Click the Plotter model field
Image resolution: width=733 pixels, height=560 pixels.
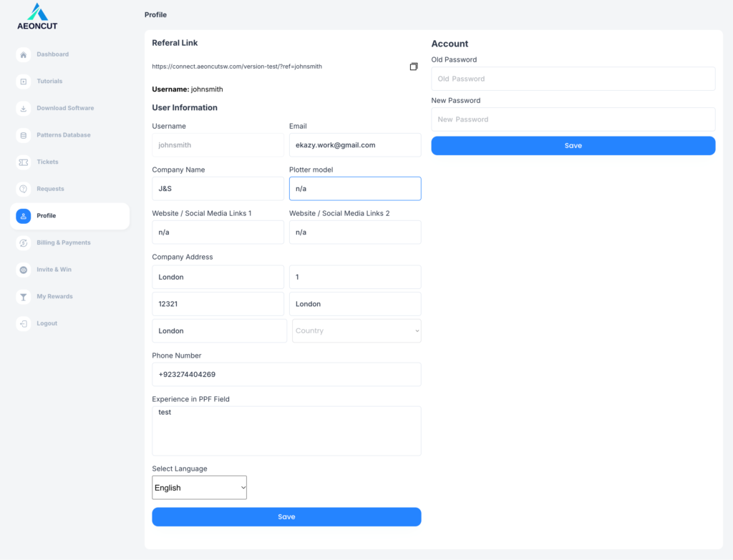pos(355,189)
